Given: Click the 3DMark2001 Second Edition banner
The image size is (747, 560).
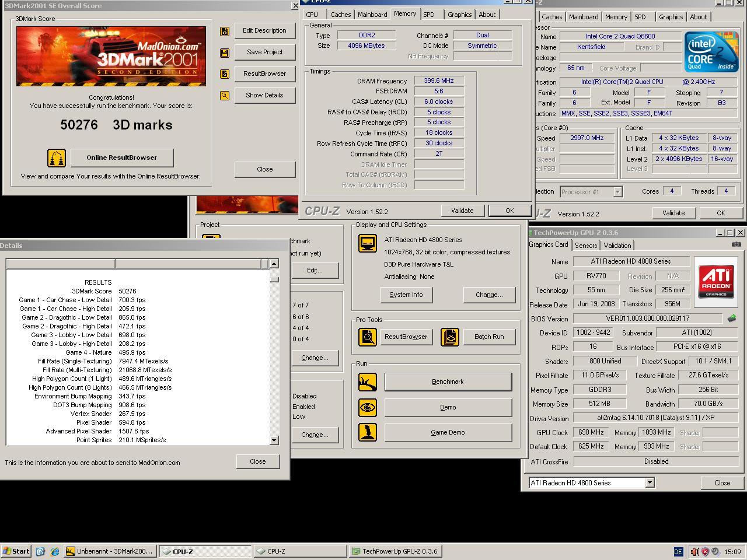Looking at the screenshot, I should (x=111, y=56).
